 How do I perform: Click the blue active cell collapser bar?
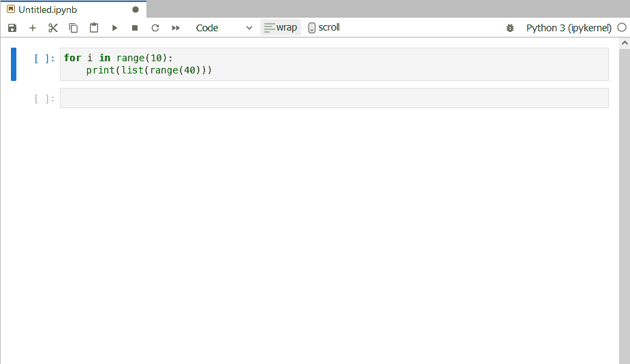point(14,64)
